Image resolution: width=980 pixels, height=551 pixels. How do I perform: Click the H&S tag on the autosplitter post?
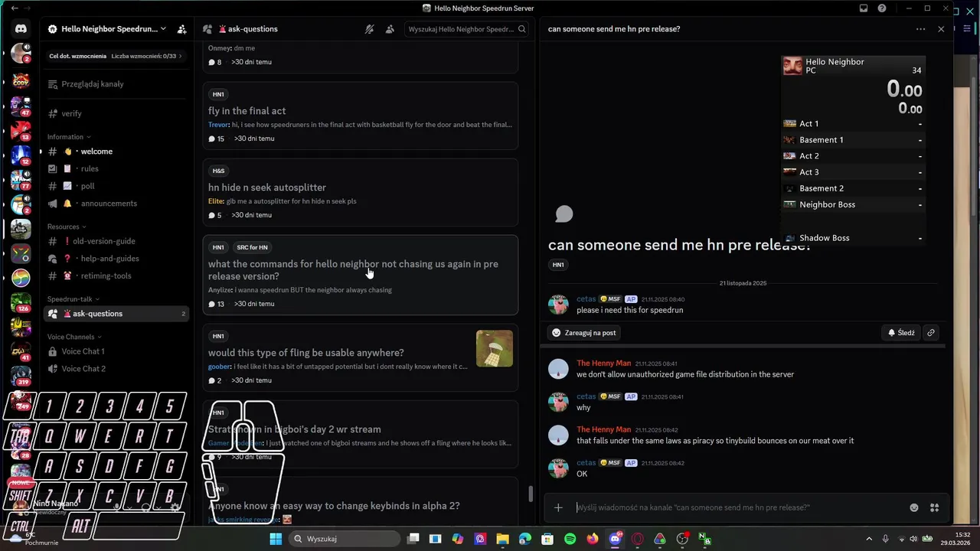(218, 171)
